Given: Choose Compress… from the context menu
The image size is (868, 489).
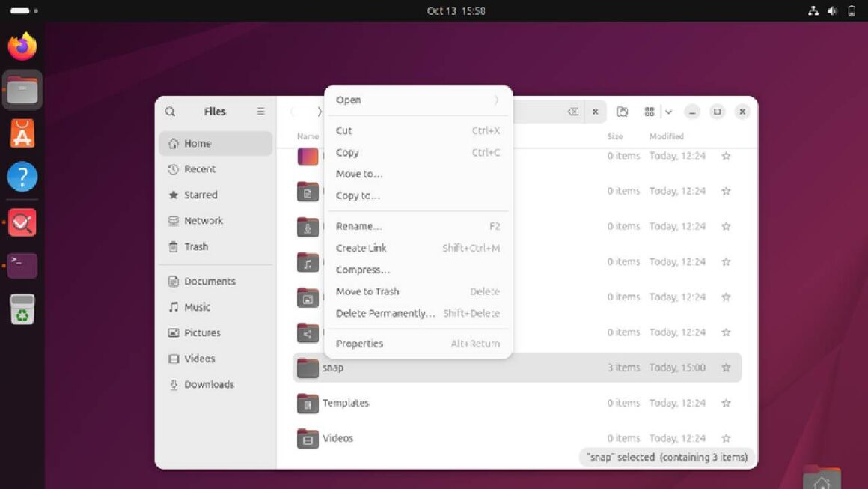Looking at the screenshot, I should (418, 270).
